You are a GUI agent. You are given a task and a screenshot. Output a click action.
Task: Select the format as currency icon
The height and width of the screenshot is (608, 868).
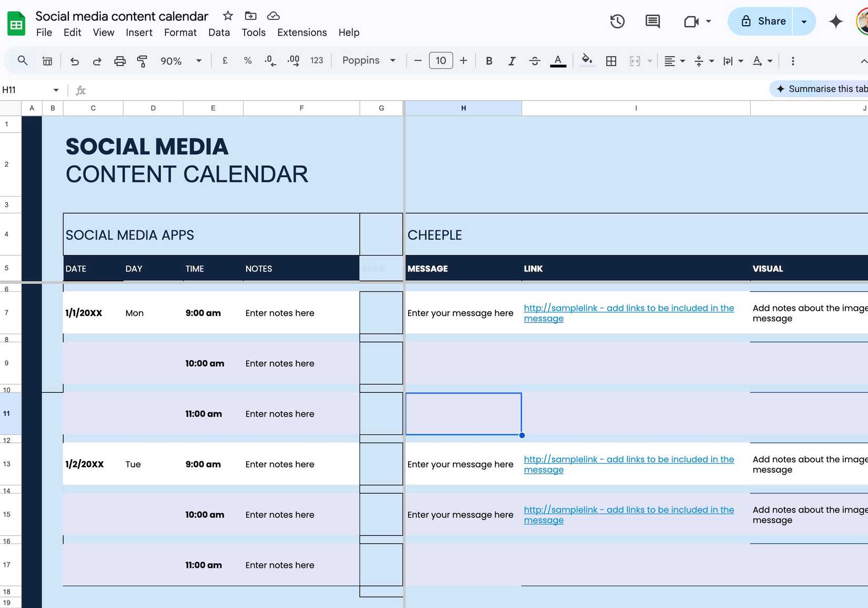pyautogui.click(x=225, y=60)
